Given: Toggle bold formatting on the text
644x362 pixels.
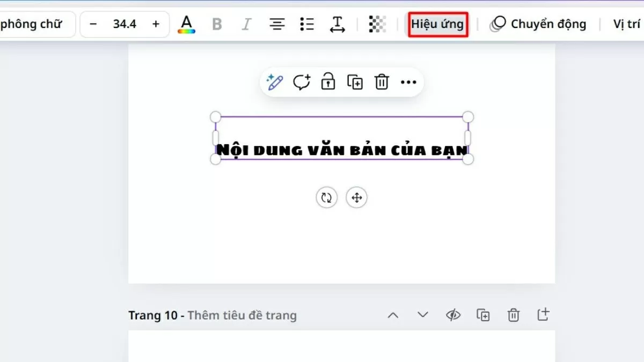Looking at the screenshot, I should coord(217,24).
